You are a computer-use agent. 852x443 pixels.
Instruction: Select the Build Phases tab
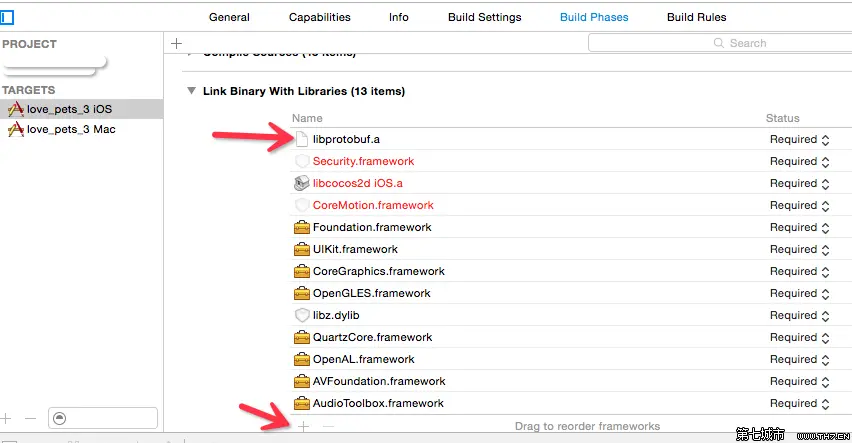[x=594, y=17]
